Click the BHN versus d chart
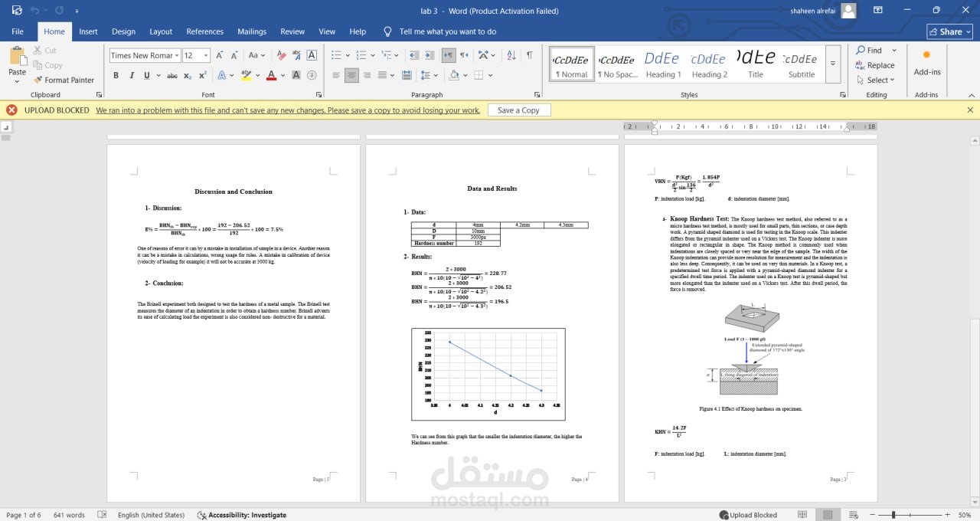This screenshot has height=521, width=980. pos(488,374)
